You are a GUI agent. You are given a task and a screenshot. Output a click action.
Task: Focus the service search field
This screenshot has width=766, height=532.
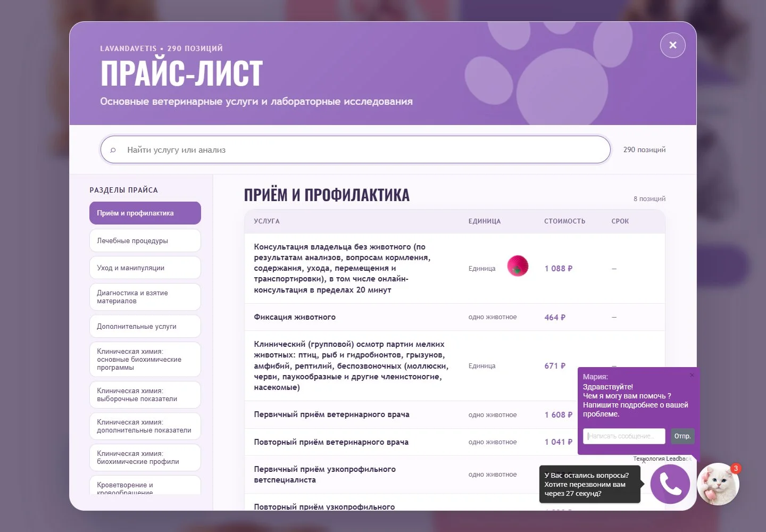click(x=355, y=149)
